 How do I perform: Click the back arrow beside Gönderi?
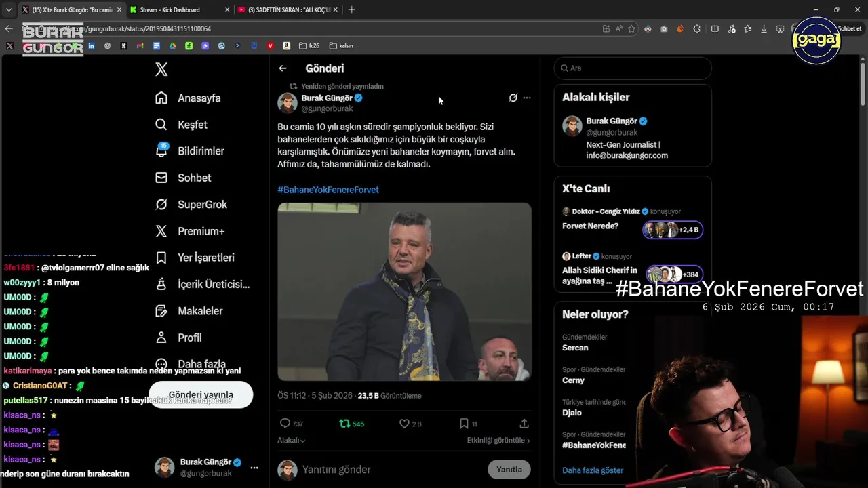point(283,68)
